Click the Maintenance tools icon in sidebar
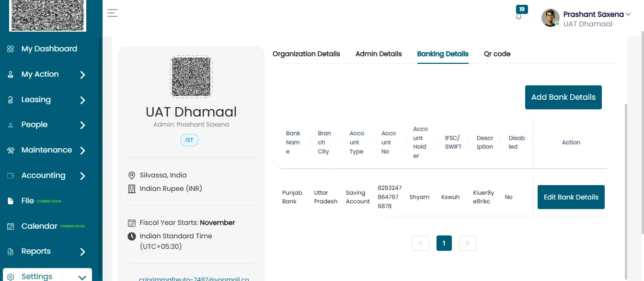The width and height of the screenshot is (644, 281). pos(11,150)
